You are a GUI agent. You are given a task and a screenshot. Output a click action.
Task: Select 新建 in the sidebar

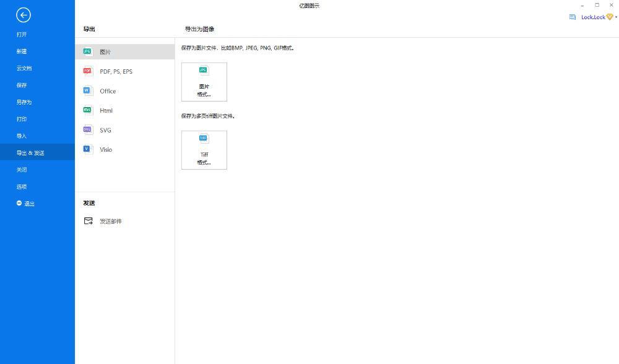[x=22, y=51]
